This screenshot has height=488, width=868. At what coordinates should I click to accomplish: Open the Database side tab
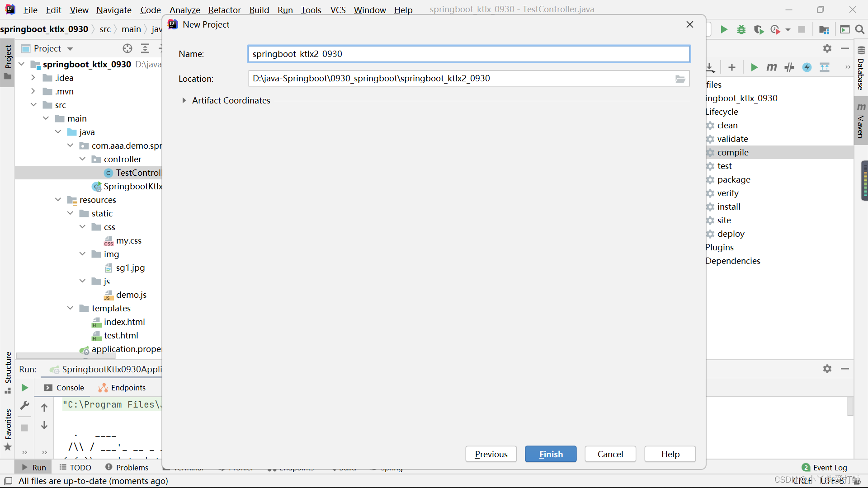(x=861, y=68)
